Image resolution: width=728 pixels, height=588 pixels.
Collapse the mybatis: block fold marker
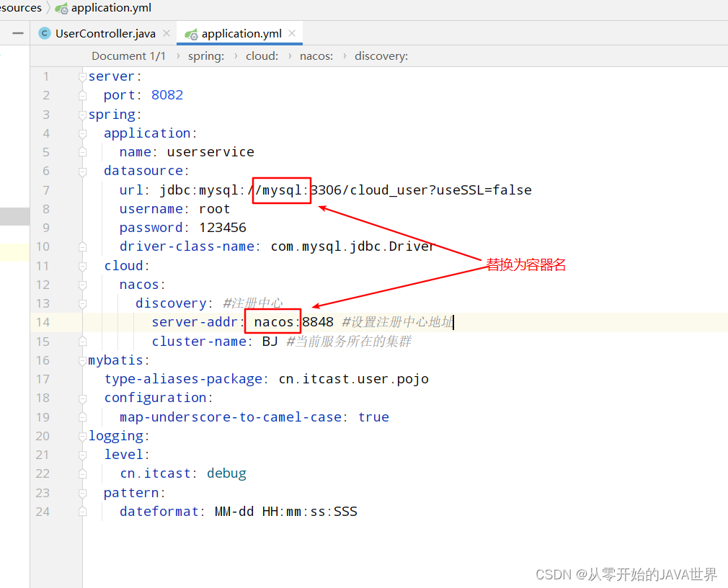click(83, 360)
